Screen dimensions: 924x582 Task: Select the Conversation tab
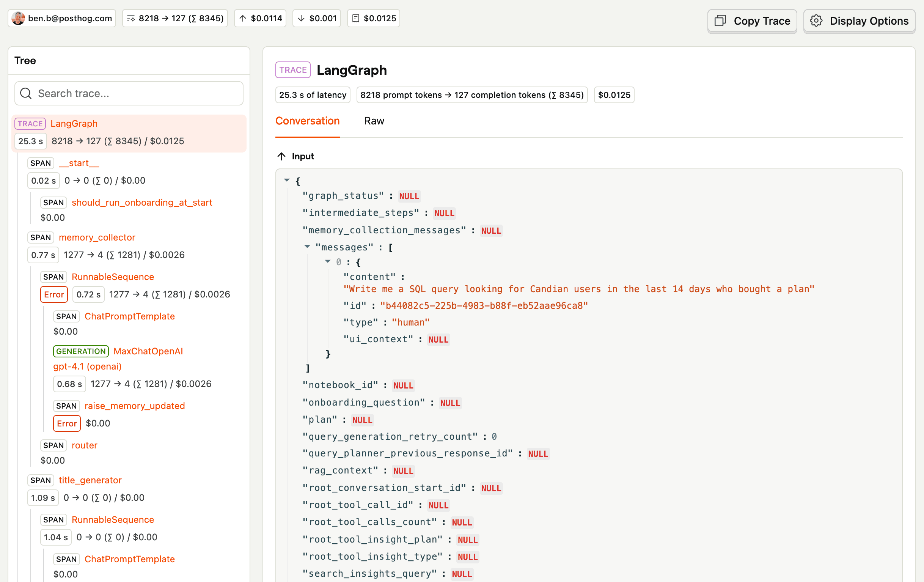click(307, 121)
